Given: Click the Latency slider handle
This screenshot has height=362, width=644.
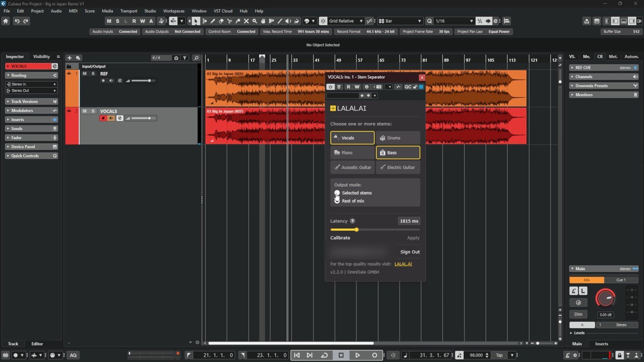Looking at the screenshot, I should (x=356, y=230).
